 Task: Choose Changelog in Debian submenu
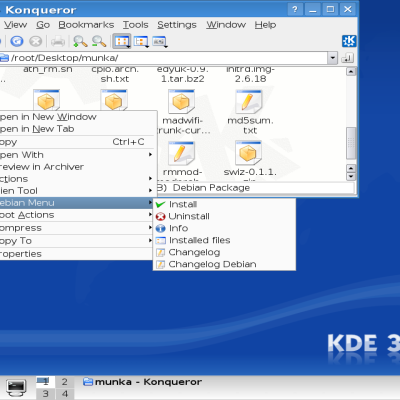pos(224,252)
